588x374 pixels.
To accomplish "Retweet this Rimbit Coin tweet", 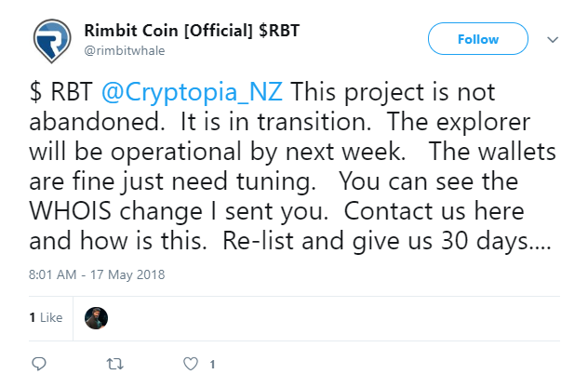I will [x=116, y=363].
